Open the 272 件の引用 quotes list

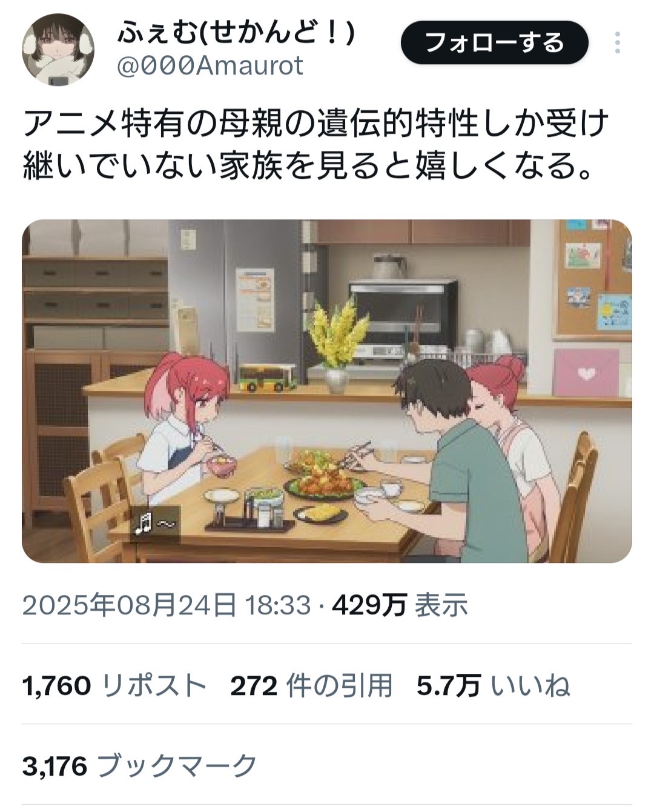pos(311,686)
